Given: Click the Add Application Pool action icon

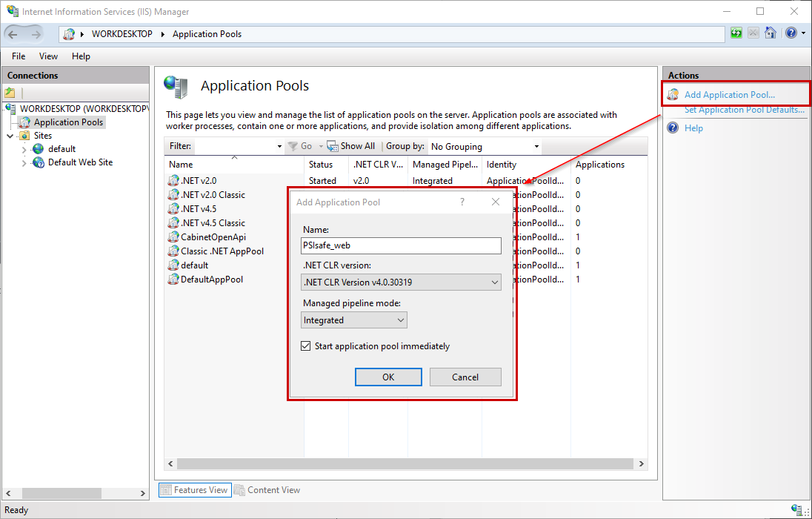Looking at the screenshot, I should pos(673,94).
